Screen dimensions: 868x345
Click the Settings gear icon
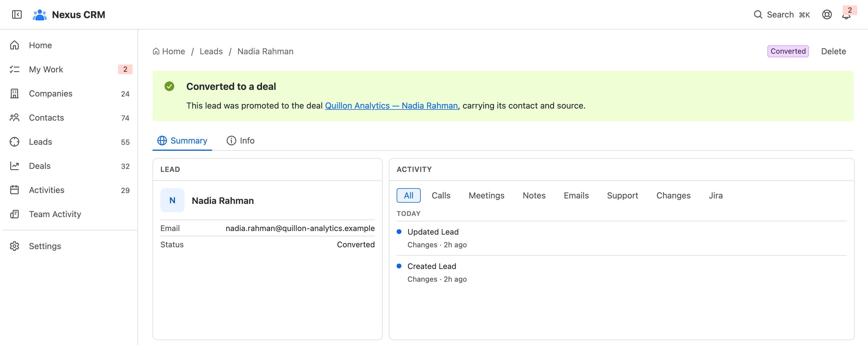coord(14,246)
